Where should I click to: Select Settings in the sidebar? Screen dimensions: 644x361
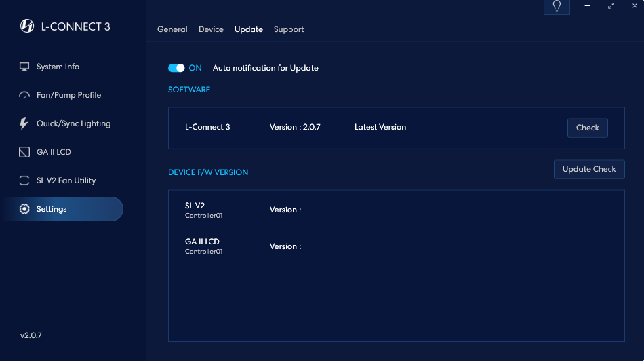pos(64,209)
